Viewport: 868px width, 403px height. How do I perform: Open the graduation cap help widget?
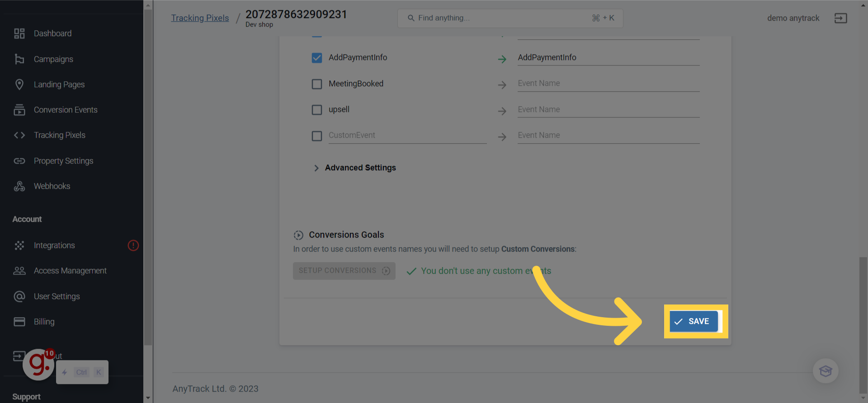point(826,371)
